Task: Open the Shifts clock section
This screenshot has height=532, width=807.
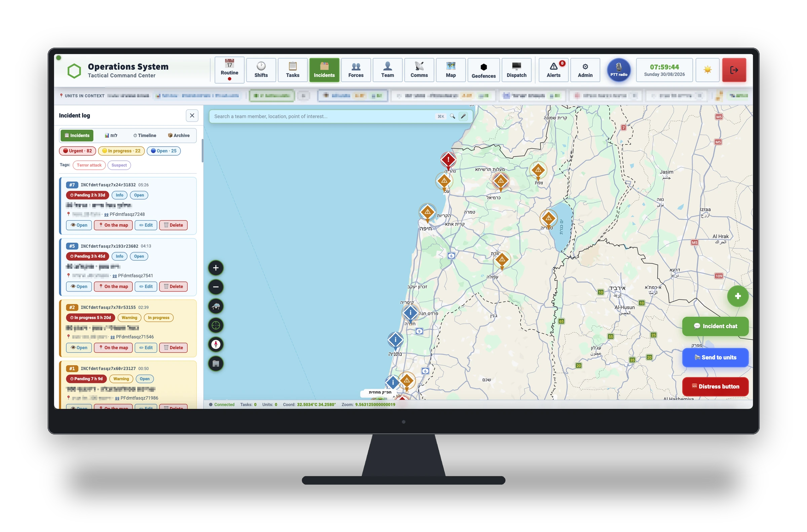Action: coord(261,70)
